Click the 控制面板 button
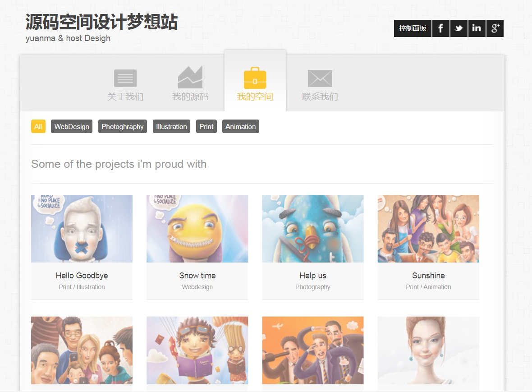This screenshot has width=532, height=392. (x=413, y=28)
